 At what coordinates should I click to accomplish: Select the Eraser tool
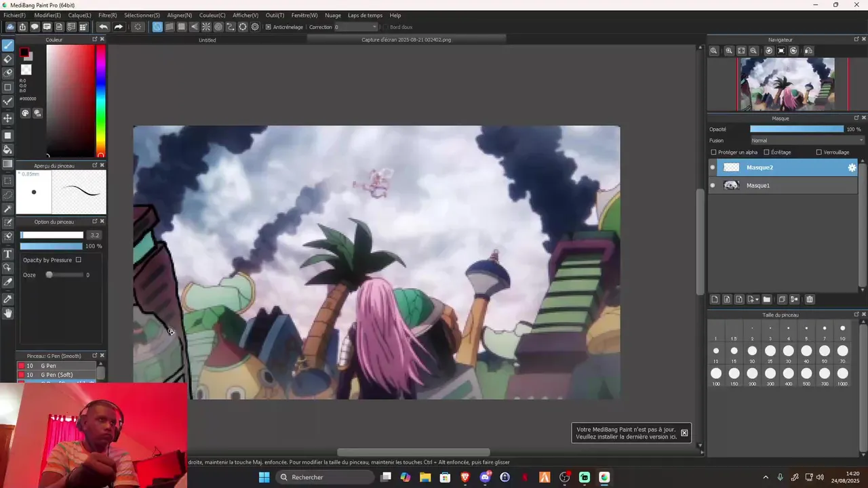pos(8,59)
